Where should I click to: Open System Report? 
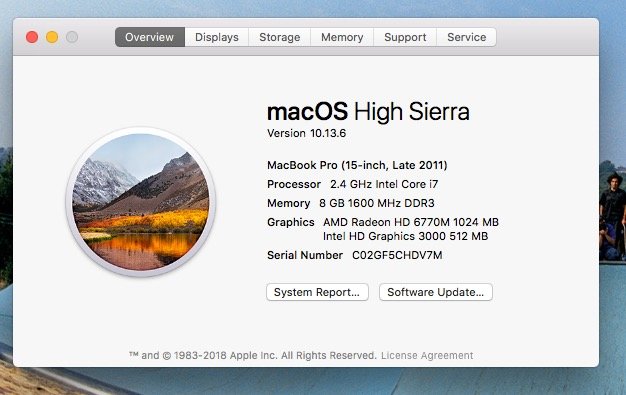pos(317,292)
